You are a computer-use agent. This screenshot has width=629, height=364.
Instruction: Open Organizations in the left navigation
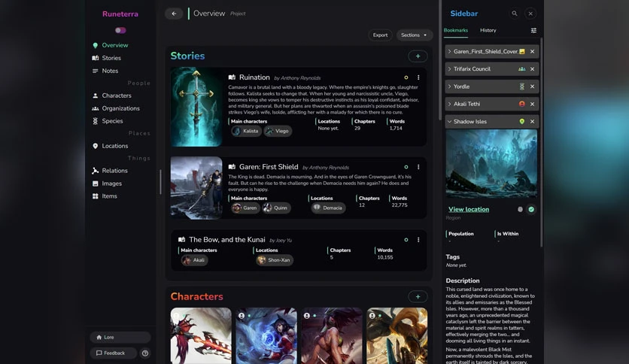pyautogui.click(x=120, y=108)
